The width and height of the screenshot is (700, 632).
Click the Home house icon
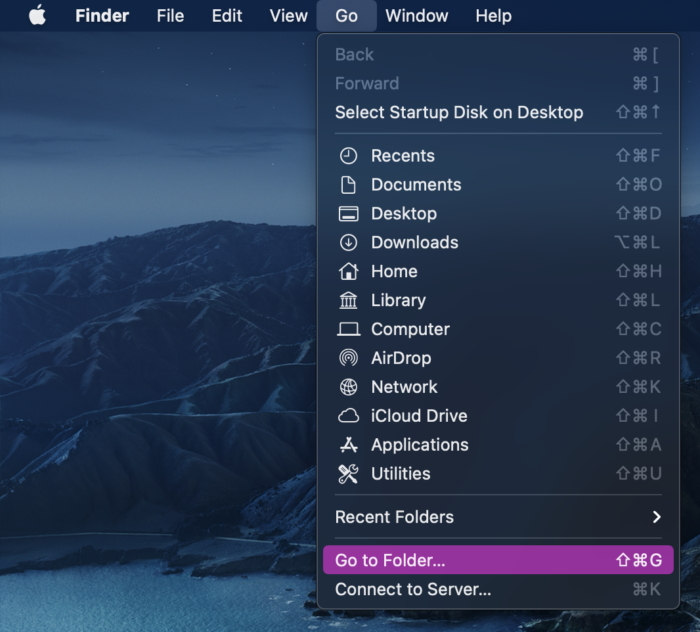pos(348,271)
